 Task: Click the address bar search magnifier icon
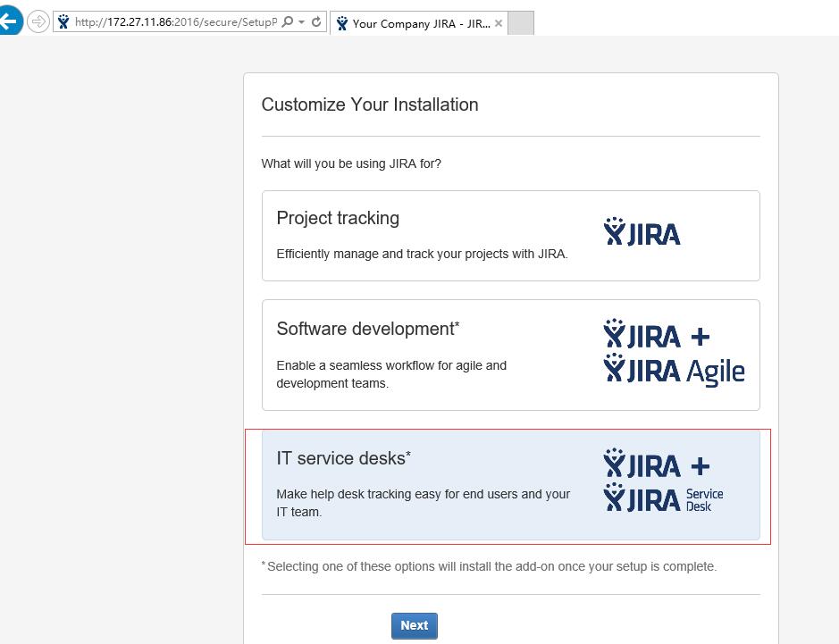click(288, 22)
